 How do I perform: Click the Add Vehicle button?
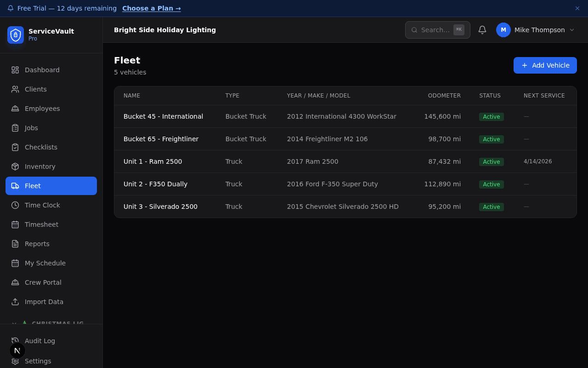(545, 65)
